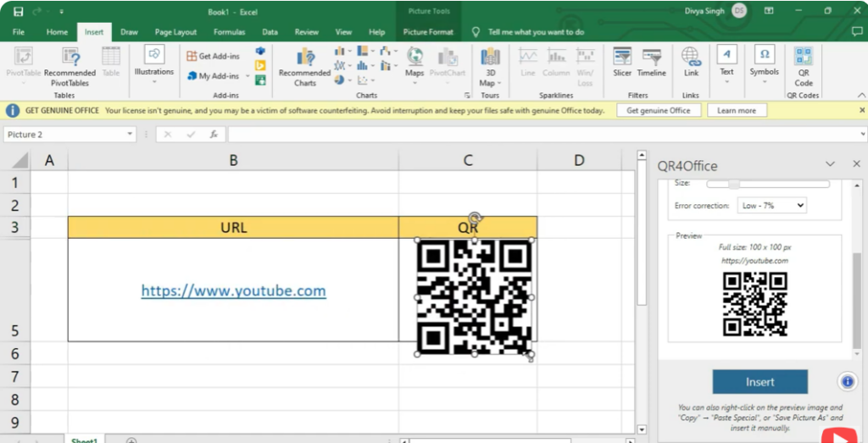The image size is (868, 443).
Task: Click the Save icon in title bar
Action: pos(19,12)
